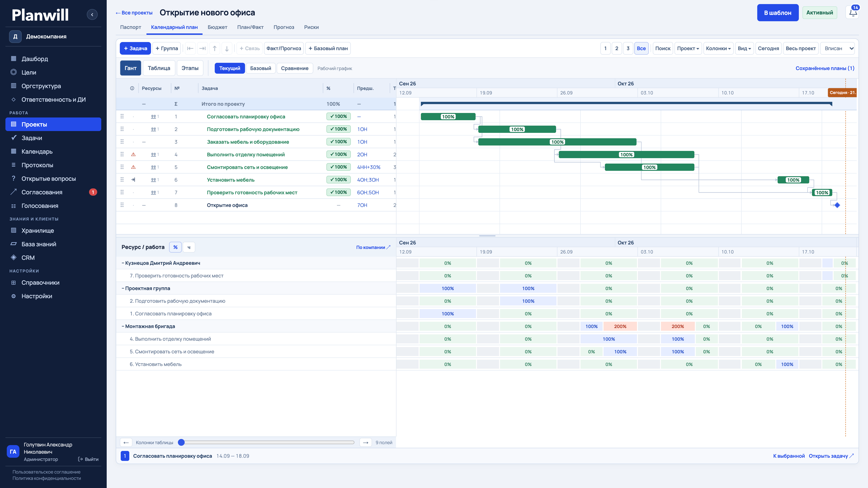The height and width of the screenshot is (488, 868).
Task: Move task up with the arrow icon
Action: tap(215, 49)
